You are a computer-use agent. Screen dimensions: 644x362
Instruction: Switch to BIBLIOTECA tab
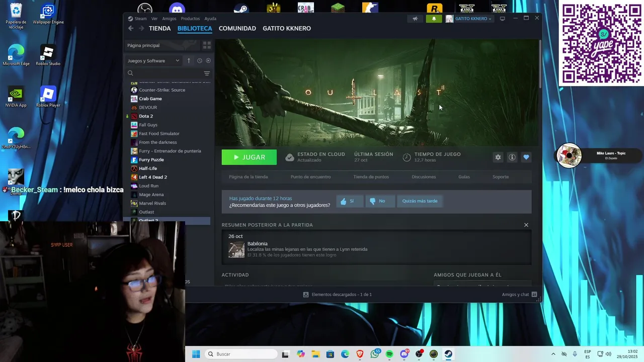[195, 29]
